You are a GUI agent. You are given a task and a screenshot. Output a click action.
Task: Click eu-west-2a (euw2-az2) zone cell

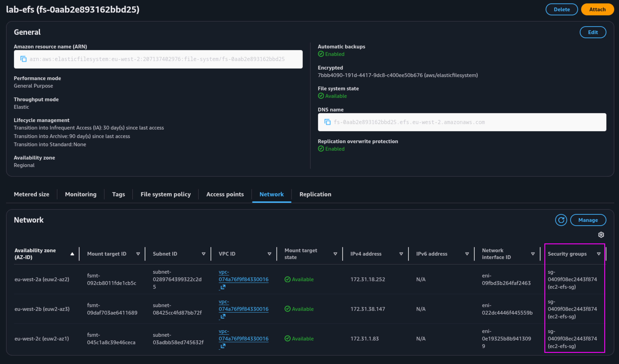[x=42, y=279]
